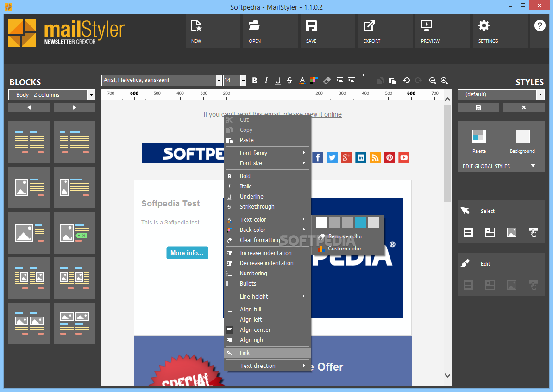Click the zoom in magnifier icon
553x392 pixels.
[444, 81]
